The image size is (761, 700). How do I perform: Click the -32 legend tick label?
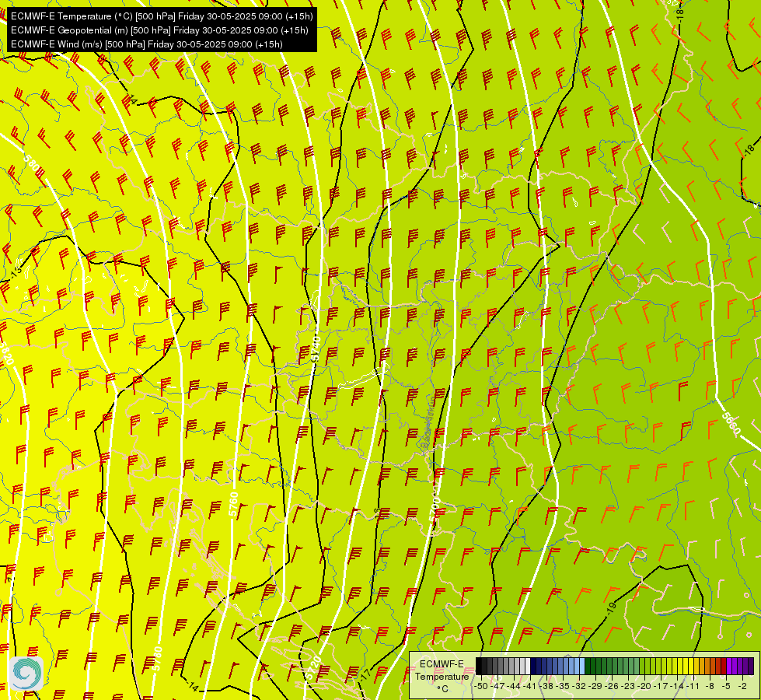[x=579, y=687]
